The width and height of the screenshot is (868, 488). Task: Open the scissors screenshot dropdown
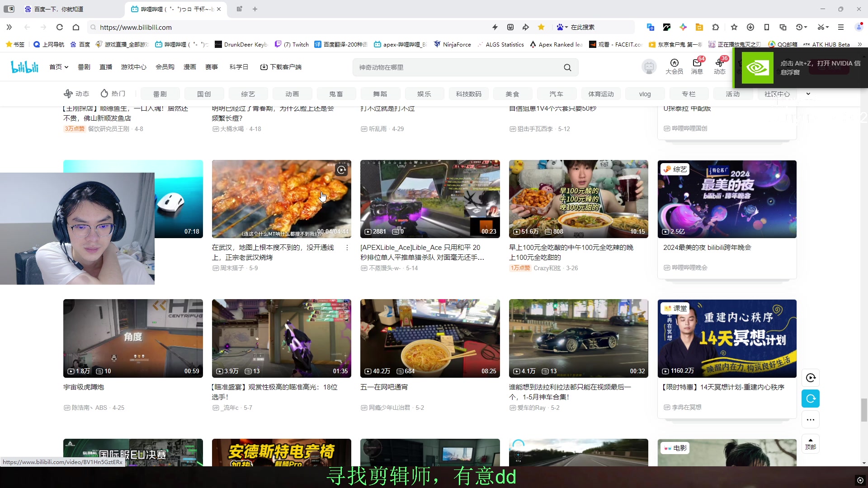(823, 27)
